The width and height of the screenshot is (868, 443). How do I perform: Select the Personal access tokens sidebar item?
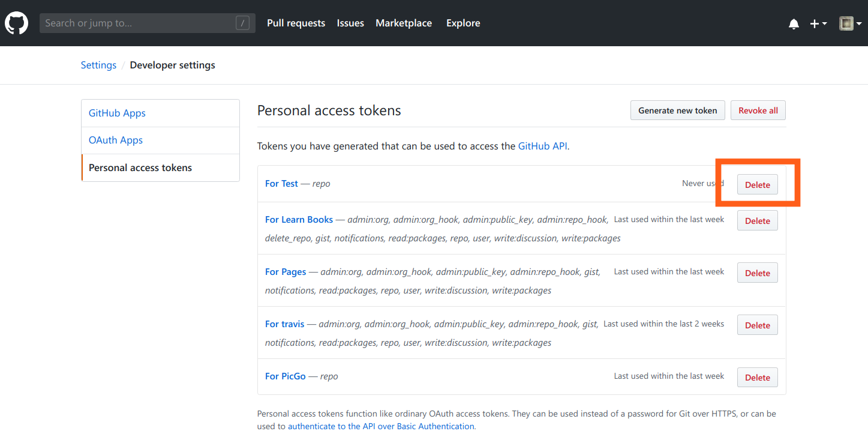160,167
